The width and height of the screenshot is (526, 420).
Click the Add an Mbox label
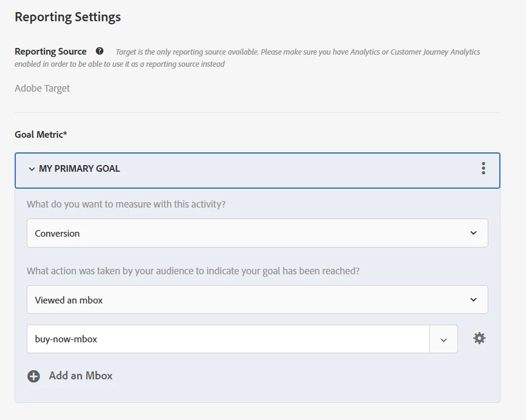[81, 376]
